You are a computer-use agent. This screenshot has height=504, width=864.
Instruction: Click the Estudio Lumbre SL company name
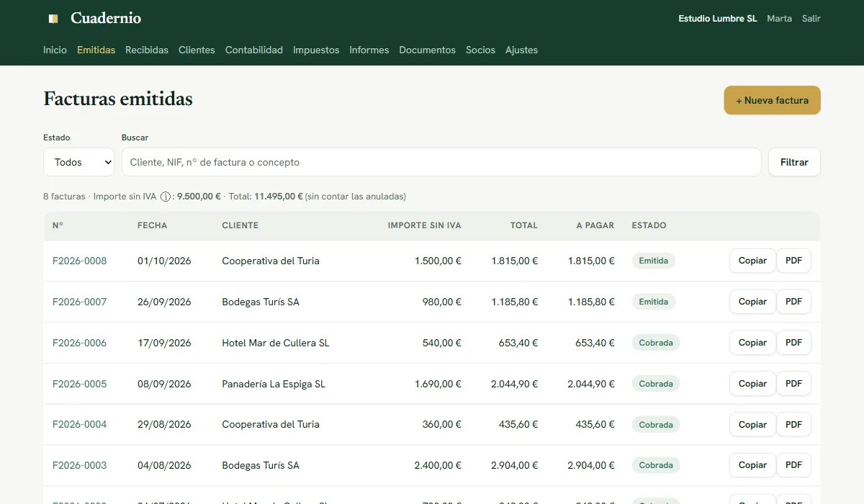tap(718, 19)
